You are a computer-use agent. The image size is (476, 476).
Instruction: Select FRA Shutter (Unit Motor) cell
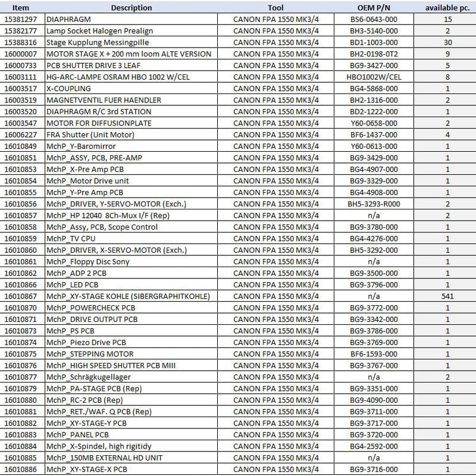131,134
